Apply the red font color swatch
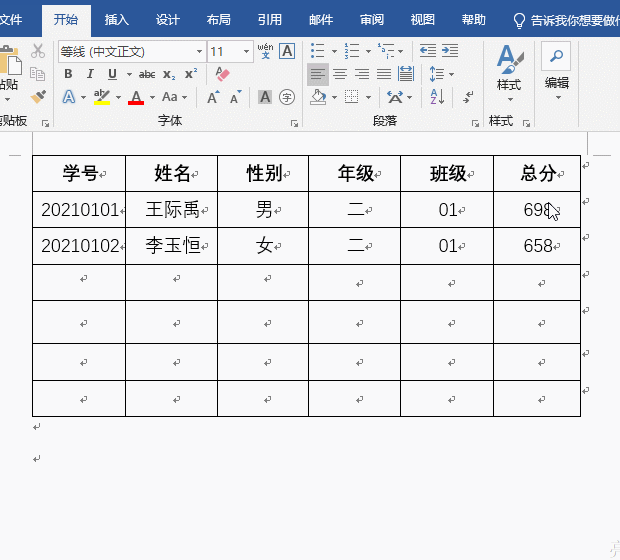620x560 pixels. (135, 97)
